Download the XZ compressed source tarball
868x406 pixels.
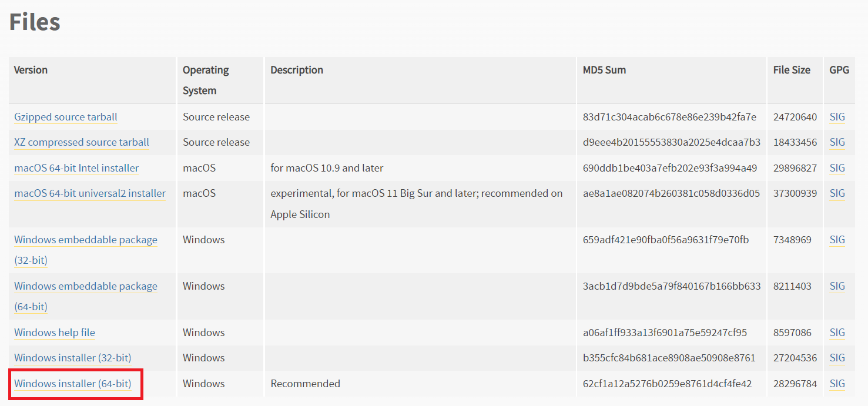(x=81, y=142)
